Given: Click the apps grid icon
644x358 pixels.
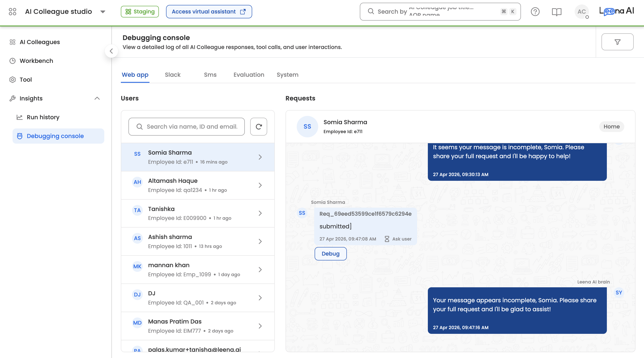Looking at the screenshot, I should coord(12,12).
